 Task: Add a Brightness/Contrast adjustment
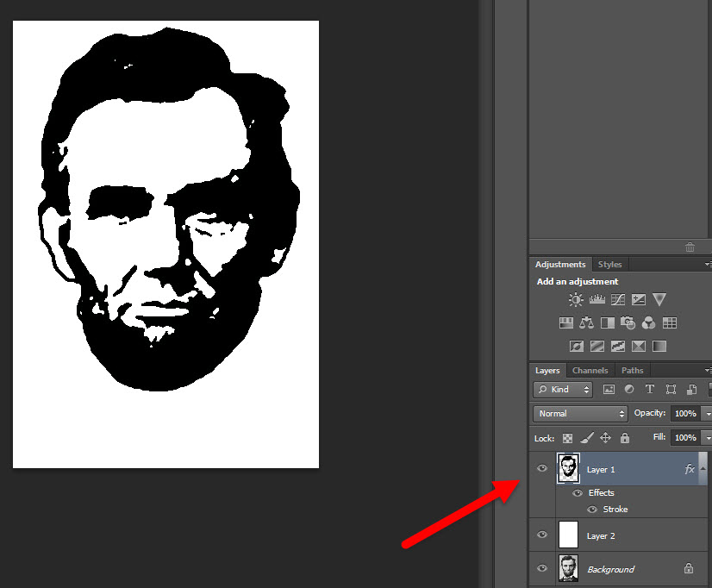pos(576,300)
